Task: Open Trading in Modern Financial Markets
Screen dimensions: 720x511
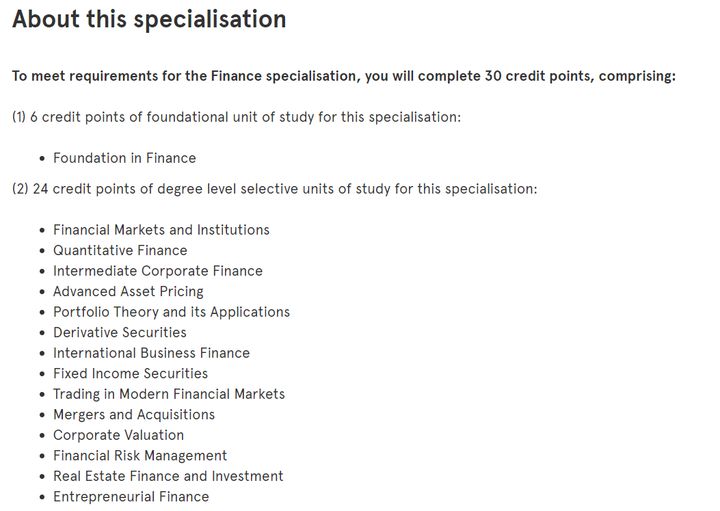Action: tap(169, 394)
